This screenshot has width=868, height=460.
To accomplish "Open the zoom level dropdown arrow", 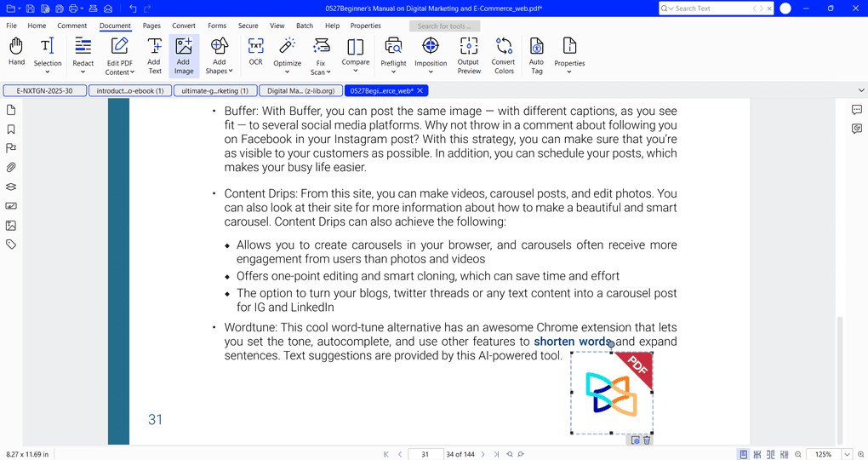I will pos(847,454).
